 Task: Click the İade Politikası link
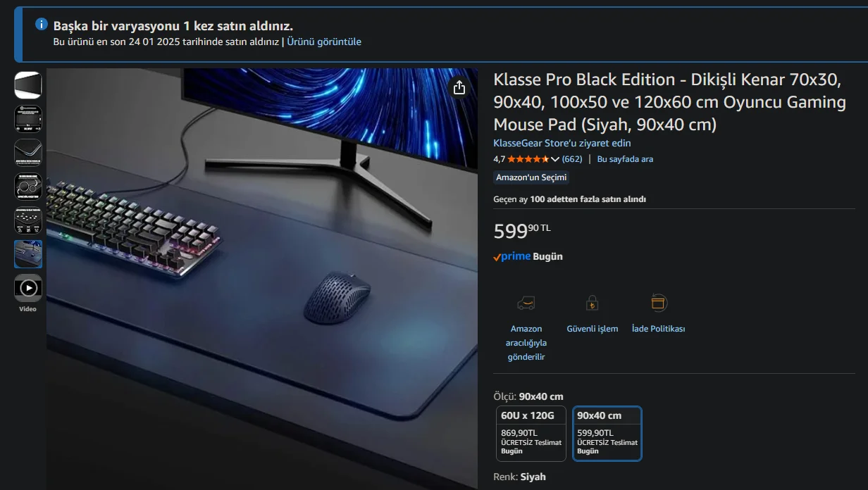tap(658, 329)
